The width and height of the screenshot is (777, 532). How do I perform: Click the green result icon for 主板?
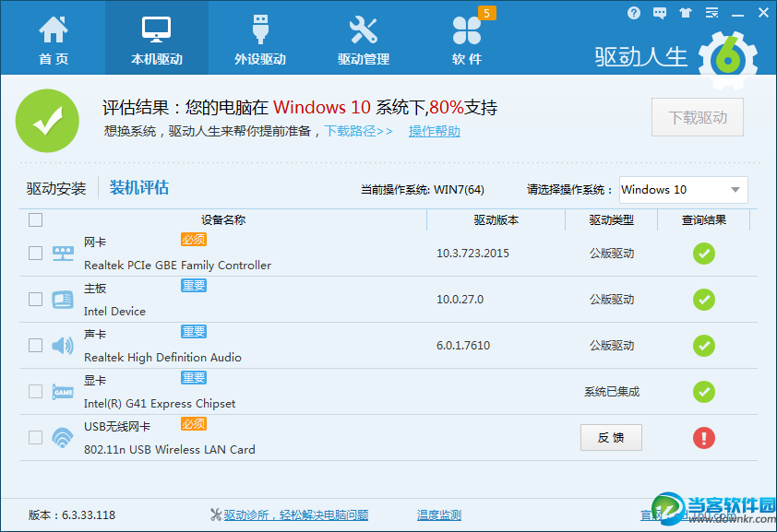704,300
